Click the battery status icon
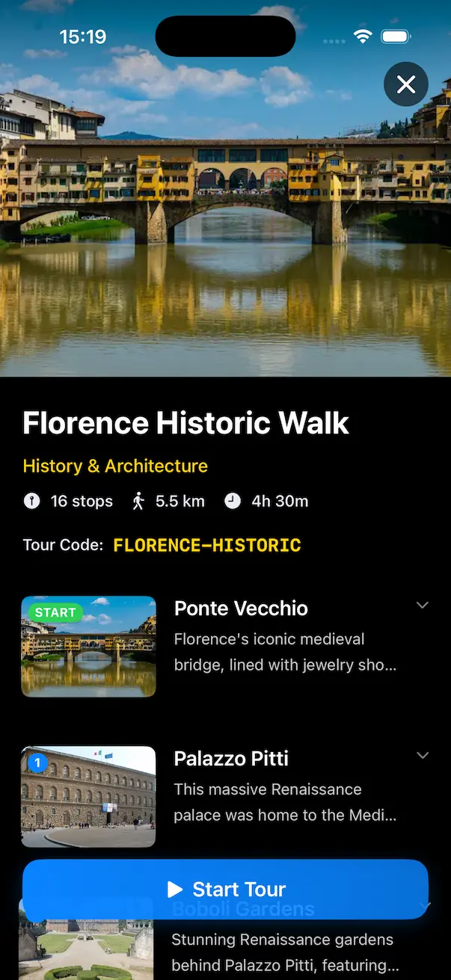 point(395,37)
